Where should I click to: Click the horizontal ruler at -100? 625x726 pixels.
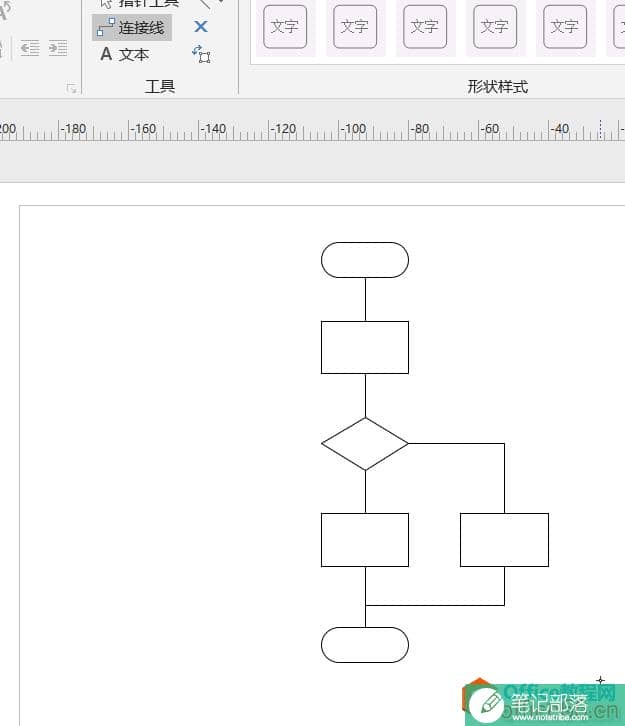(x=354, y=129)
